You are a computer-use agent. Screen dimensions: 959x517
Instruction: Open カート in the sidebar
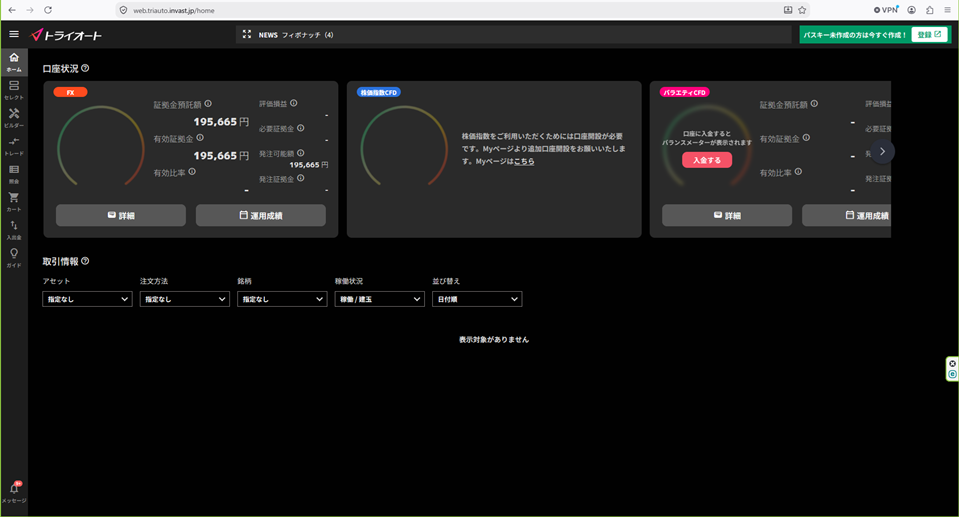coord(13,201)
